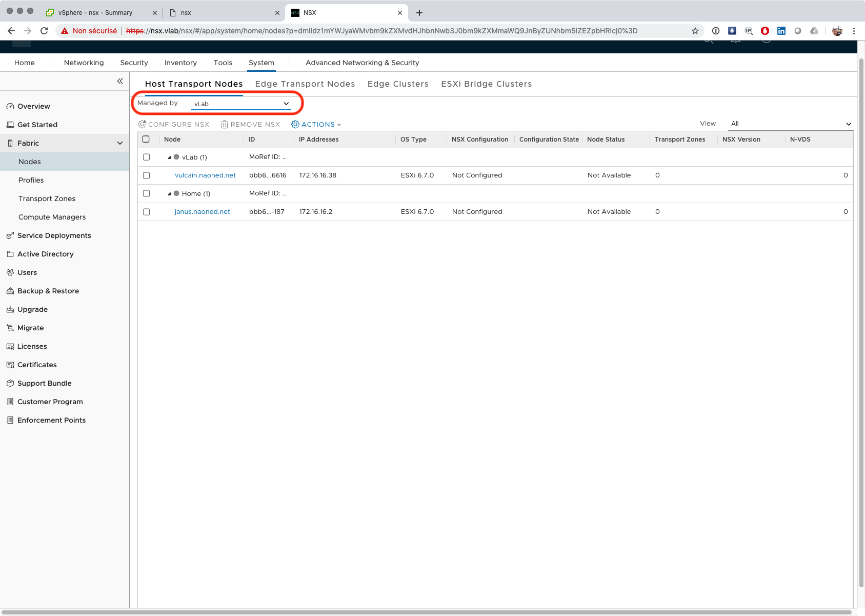Screen dimensions: 865x616
Task: Bookmark page with star icon
Action: 695,31
